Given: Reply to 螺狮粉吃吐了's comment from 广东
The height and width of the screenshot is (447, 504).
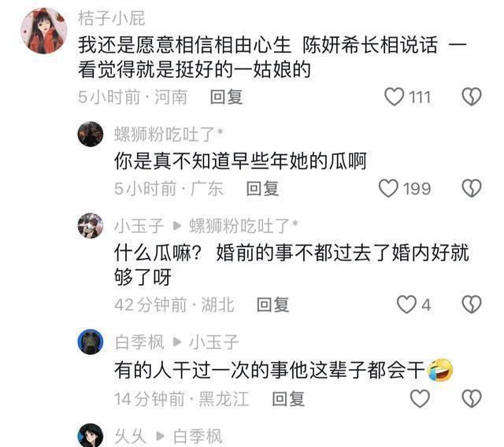Looking at the screenshot, I should 262,189.
